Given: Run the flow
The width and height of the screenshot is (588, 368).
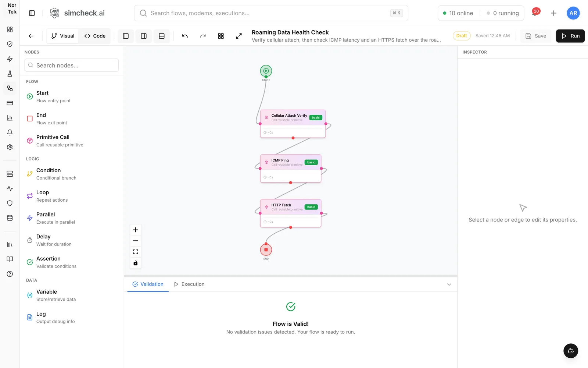Looking at the screenshot, I should (570, 36).
